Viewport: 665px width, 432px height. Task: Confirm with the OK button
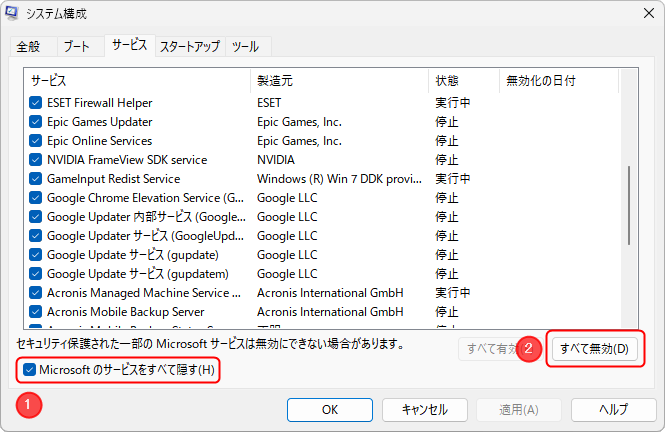(330, 410)
